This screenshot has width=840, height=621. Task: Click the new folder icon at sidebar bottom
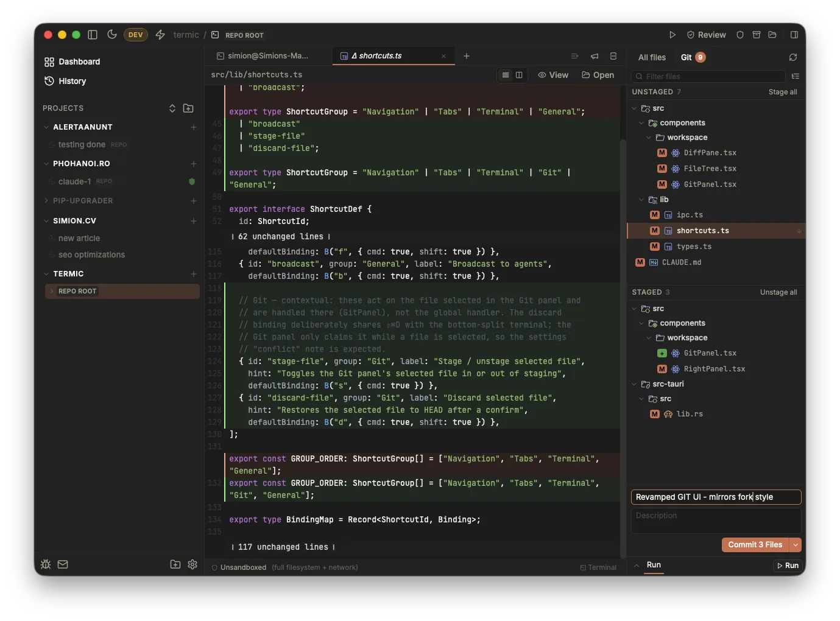pos(175,564)
